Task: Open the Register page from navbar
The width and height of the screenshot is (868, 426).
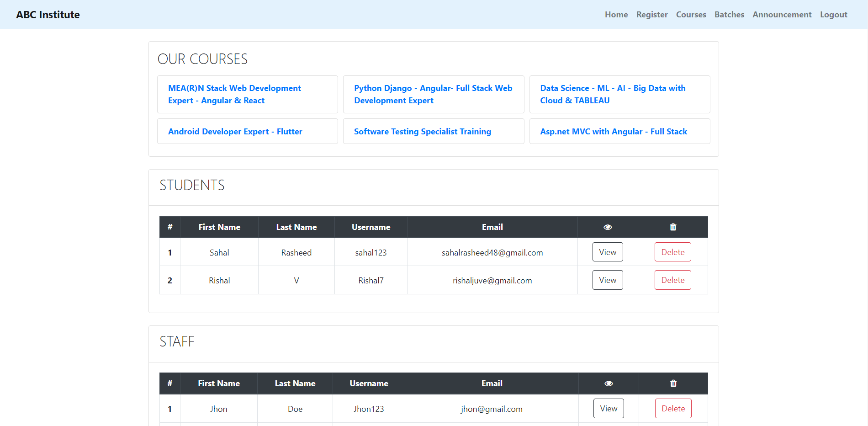Action: coord(652,15)
